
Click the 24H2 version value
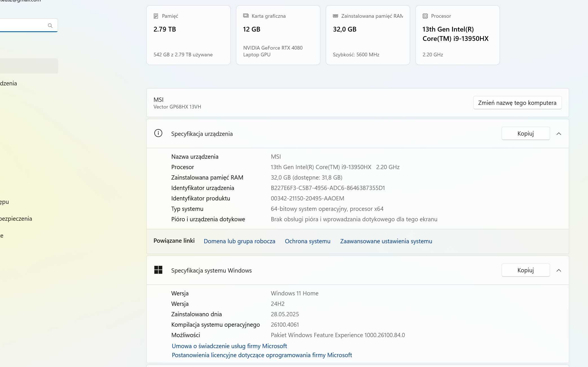point(278,304)
